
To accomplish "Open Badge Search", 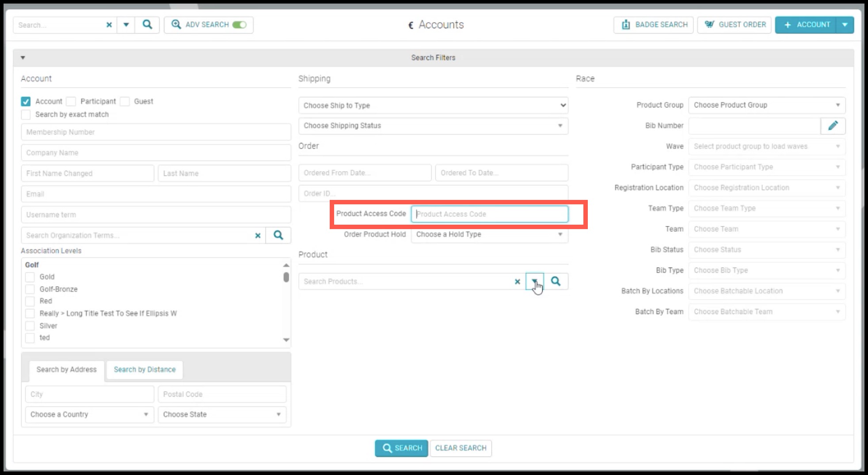I will [653, 25].
